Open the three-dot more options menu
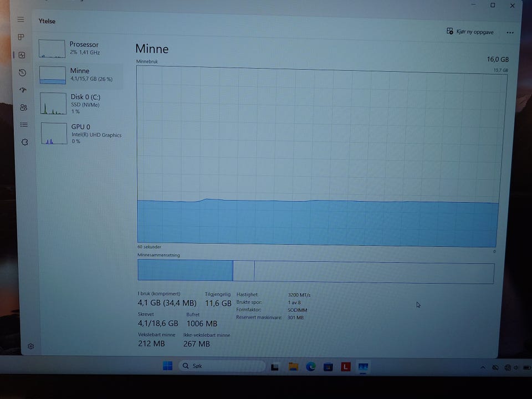The height and width of the screenshot is (399, 532). 510,33
